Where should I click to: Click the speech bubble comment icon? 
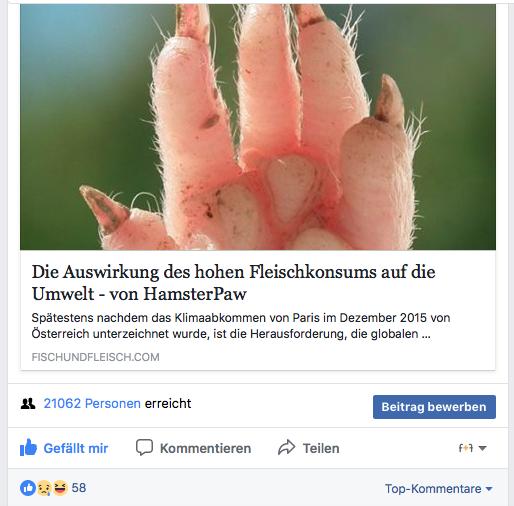[x=144, y=447]
